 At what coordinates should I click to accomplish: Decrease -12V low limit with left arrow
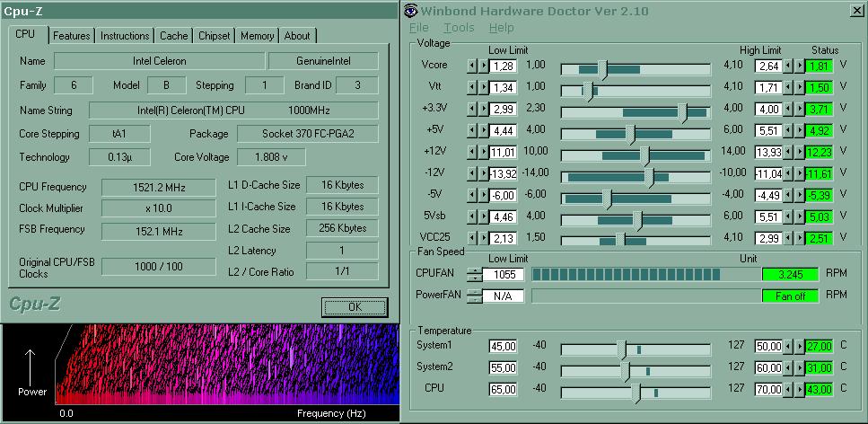(x=471, y=174)
